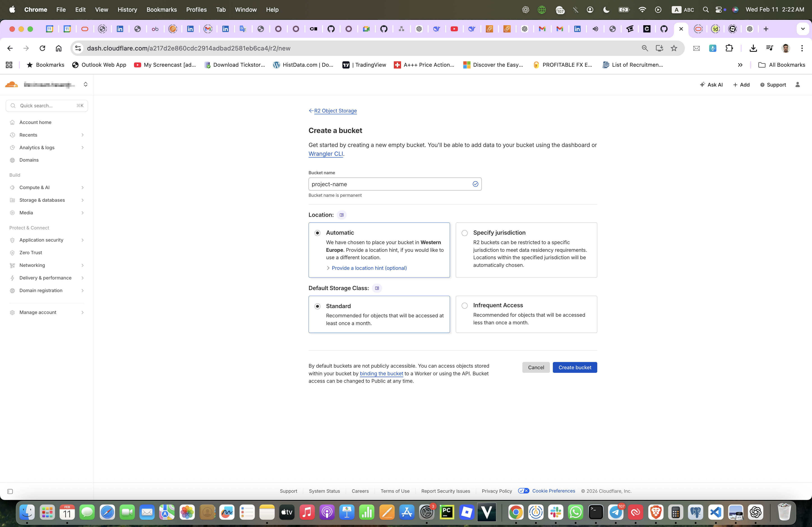Click the user profile icon in dashboard header
Image resolution: width=812 pixels, height=527 pixels.
coord(797,85)
